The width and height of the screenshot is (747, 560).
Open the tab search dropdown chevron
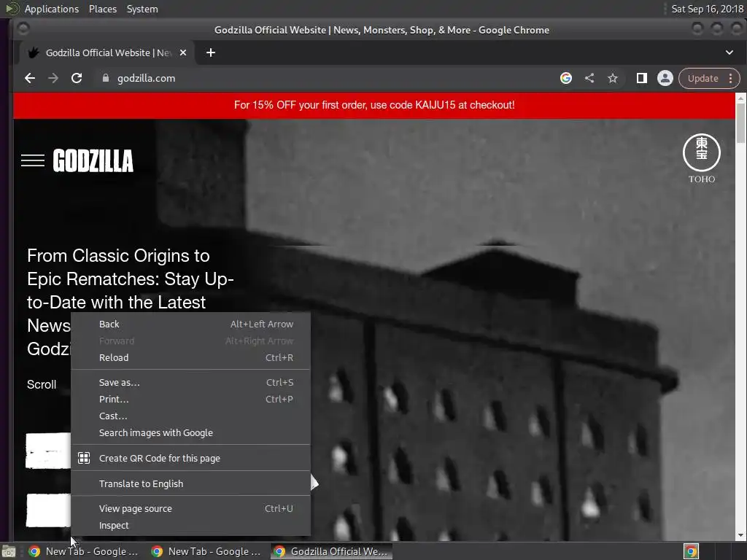click(729, 52)
